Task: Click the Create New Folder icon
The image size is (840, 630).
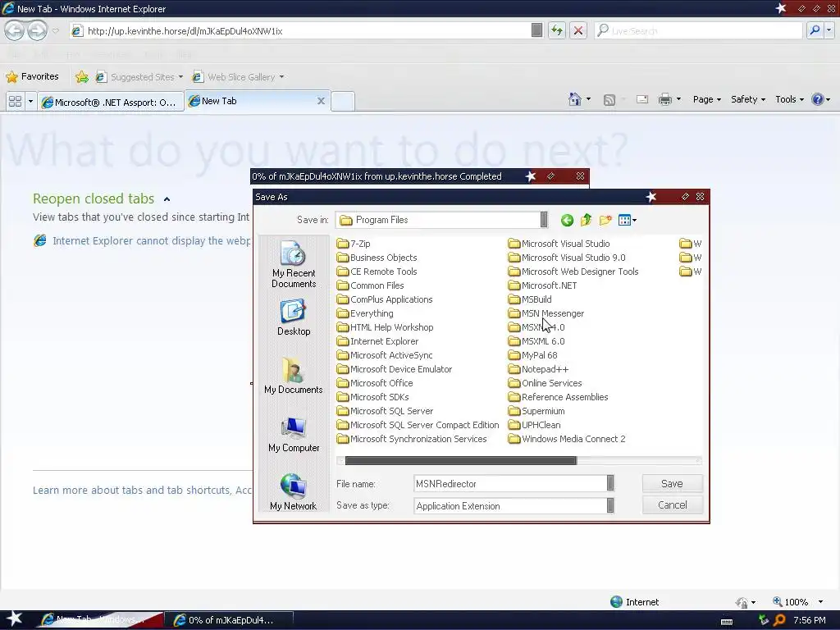Action: tap(605, 220)
